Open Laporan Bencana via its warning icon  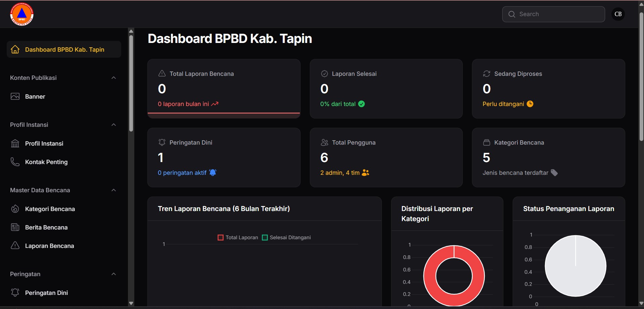[x=15, y=246]
